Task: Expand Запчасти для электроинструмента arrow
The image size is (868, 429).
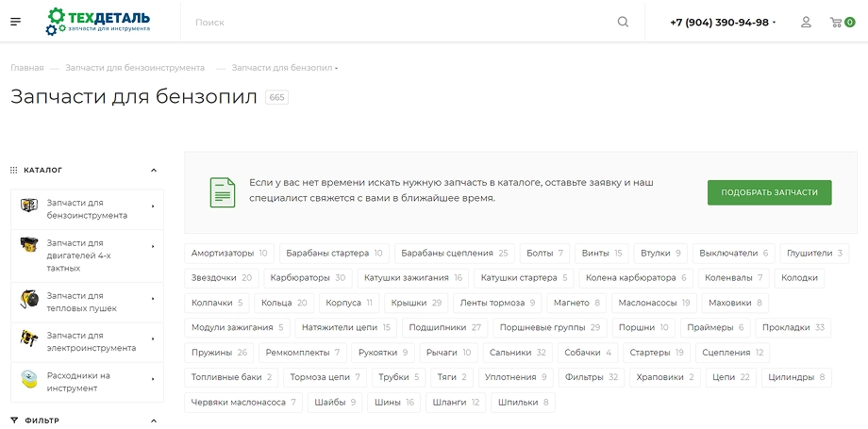Action: click(x=153, y=338)
